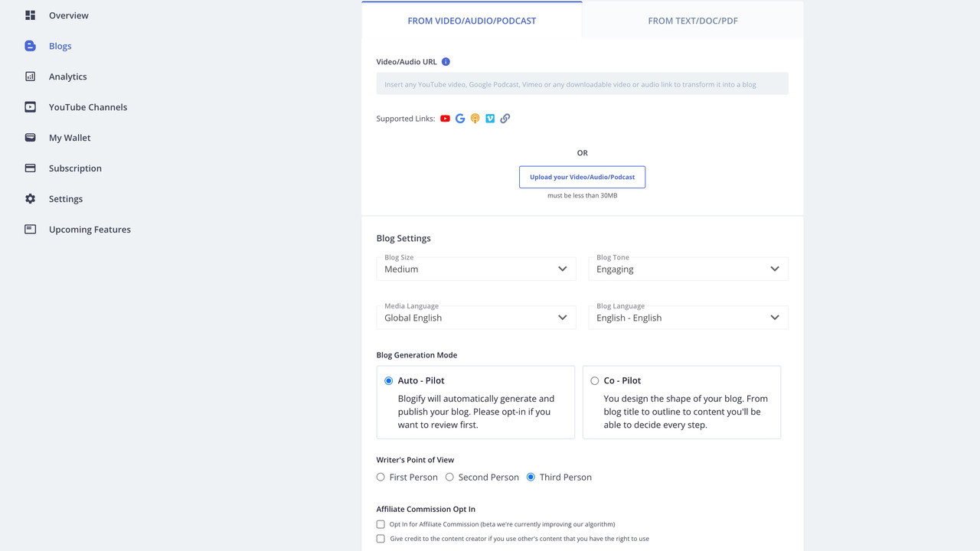Select the FROM VIDEO/AUDIO/PODCAST tab
980x551 pixels.
[472, 21]
